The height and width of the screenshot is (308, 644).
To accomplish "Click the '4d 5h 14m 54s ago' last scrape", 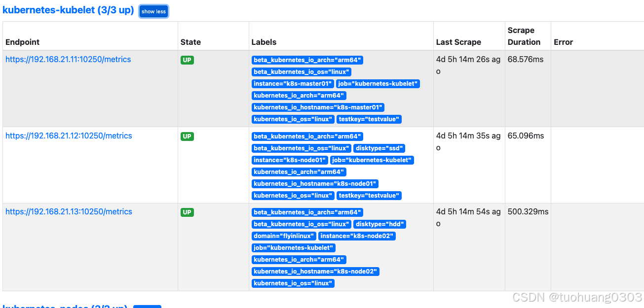I will point(468,218).
